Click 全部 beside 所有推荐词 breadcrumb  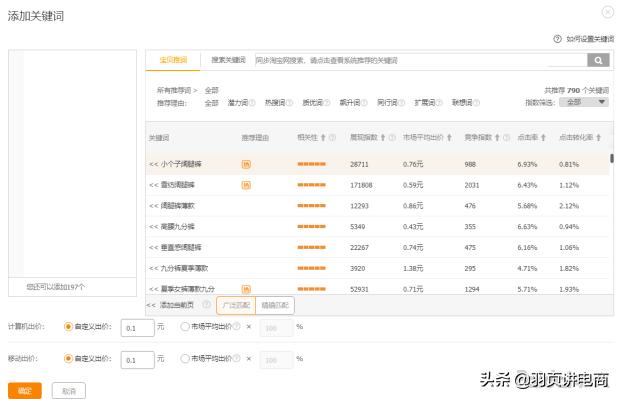tap(212, 90)
